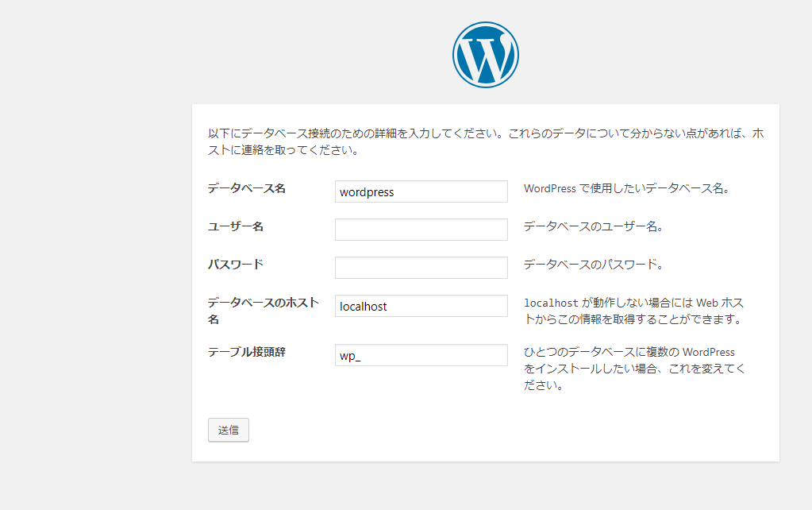Click the monospaced 'localhost' word in the hint

pos(552,303)
